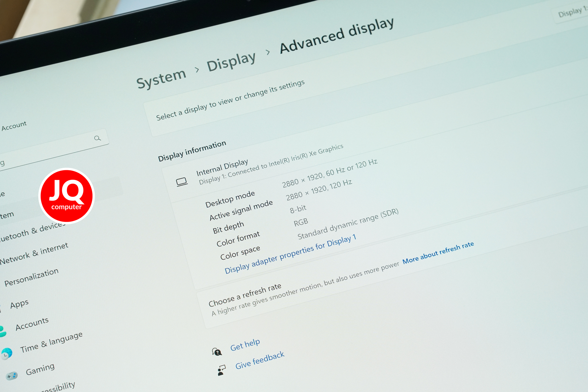This screenshot has width=588, height=392.
Task: Open Personalization settings
Action: pos(31,277)
